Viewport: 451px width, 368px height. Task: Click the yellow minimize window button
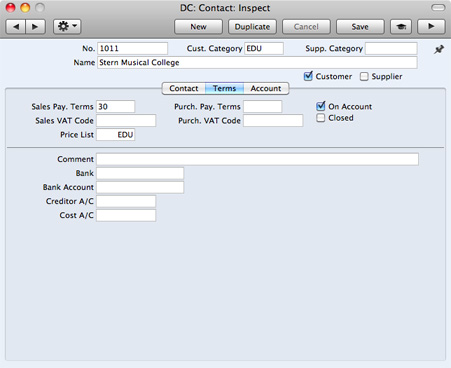tap(25, 8)
